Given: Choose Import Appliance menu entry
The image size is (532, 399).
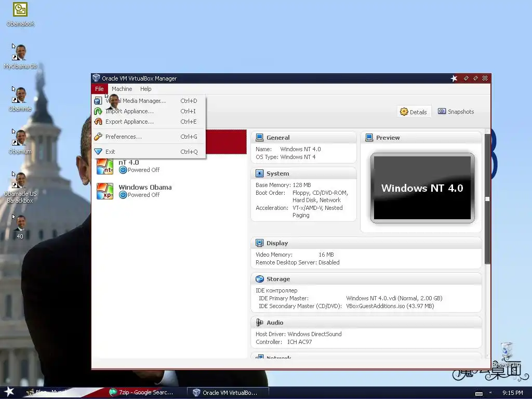Looking at the screenshot, I should 149,111.
